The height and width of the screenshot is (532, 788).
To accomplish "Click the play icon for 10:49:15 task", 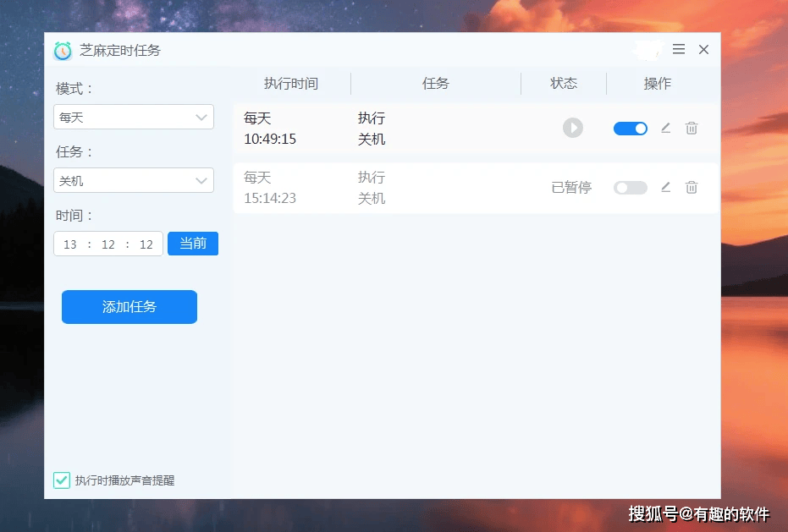I will pos(573,128).
